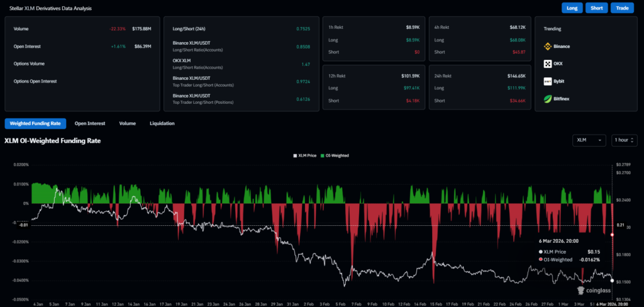The width and height of the screenshot is (644, 307).
Task: Open the XLM symbol dropdown
Action: click(590, 140)
